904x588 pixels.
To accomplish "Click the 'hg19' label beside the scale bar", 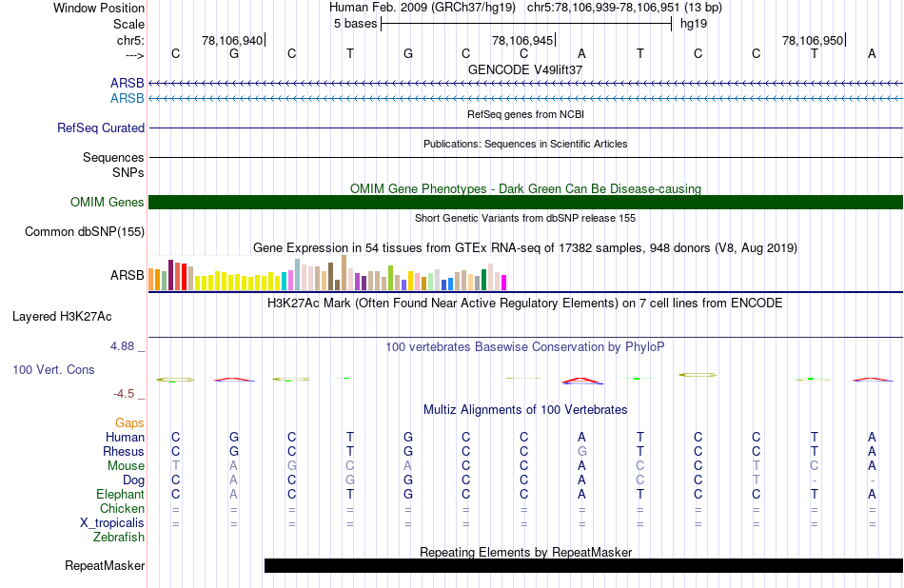I will coord(694,24).
